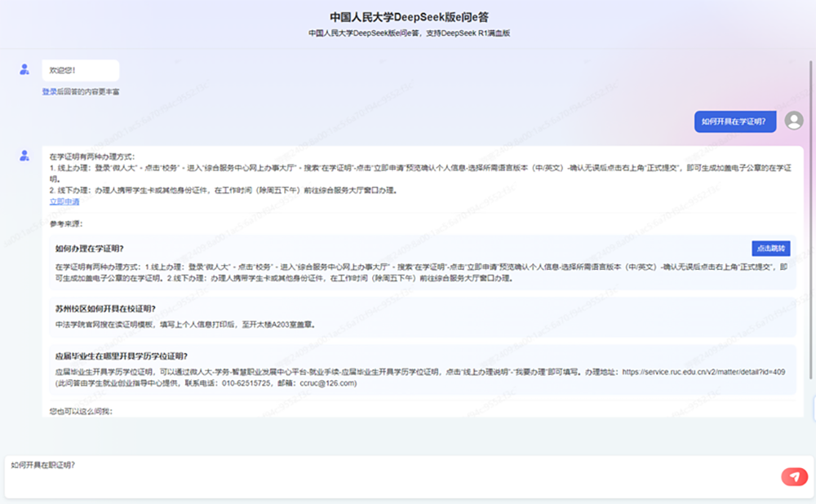Select the 如何办理在学证明? reference card title

tap(90, 249)
